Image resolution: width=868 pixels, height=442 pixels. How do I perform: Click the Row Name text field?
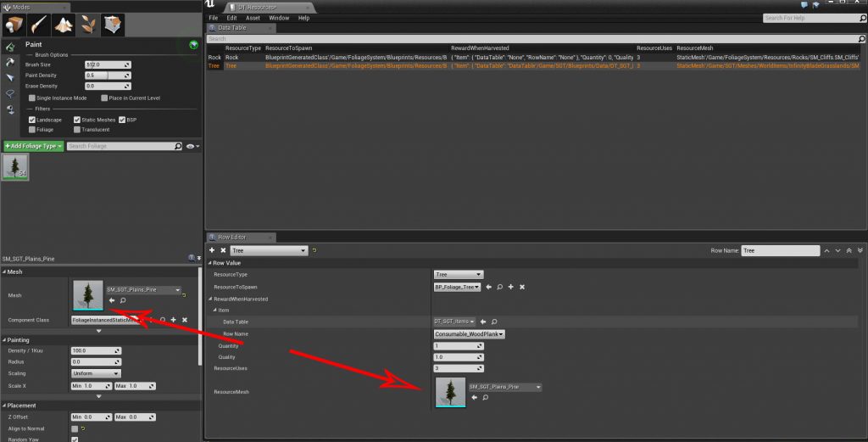click(780, 251)
